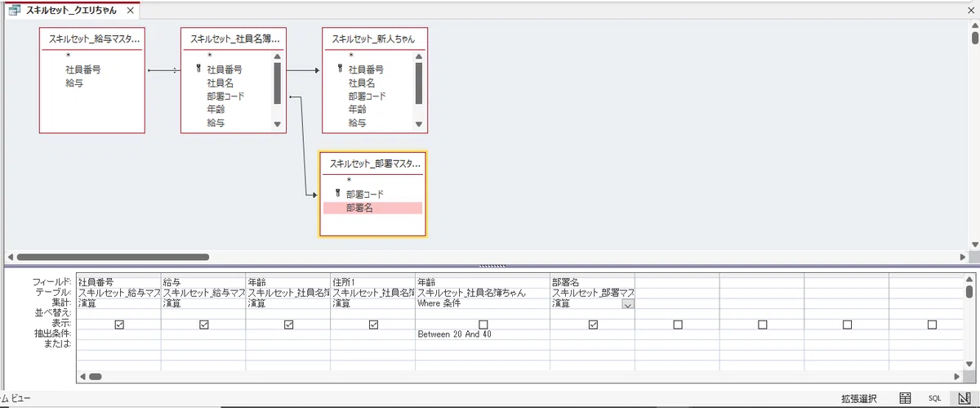Click スキルセット_新人ちゃん table title bar
Screen dimensions: 980x408
(375, 38)
